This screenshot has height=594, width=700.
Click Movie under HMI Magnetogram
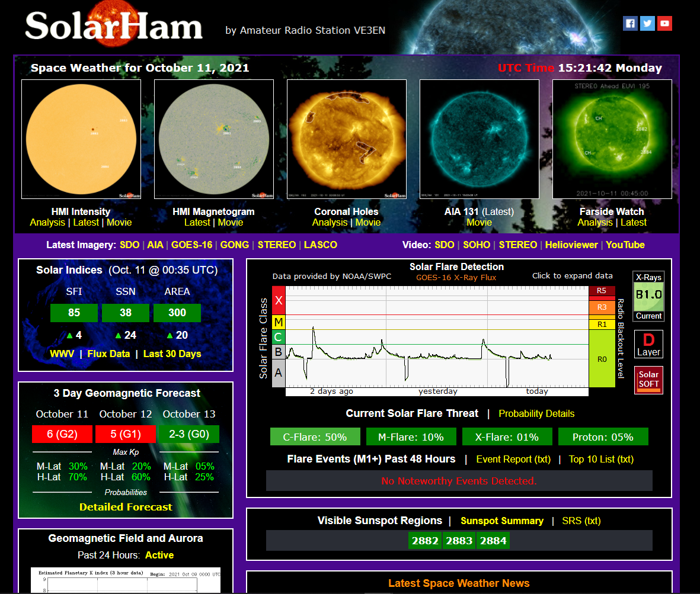231,223
